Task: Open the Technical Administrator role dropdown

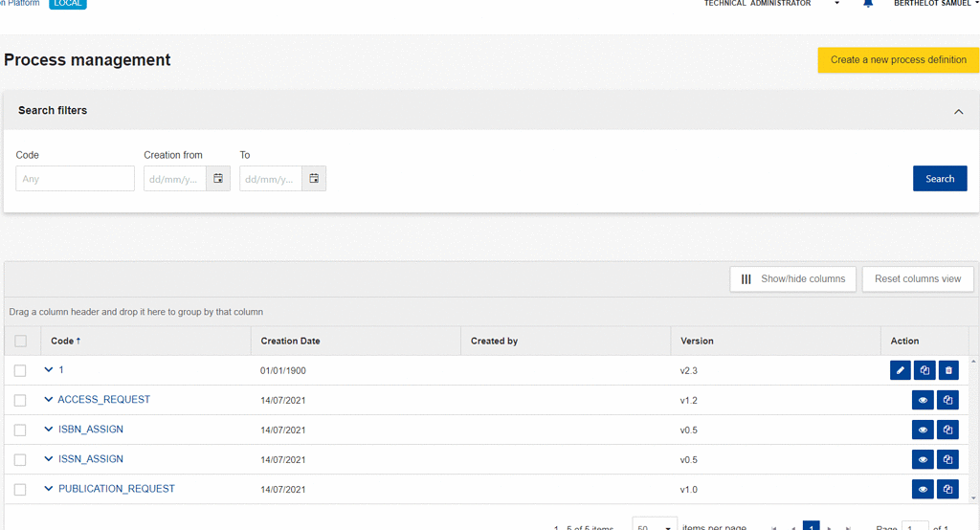Action: 836,4
